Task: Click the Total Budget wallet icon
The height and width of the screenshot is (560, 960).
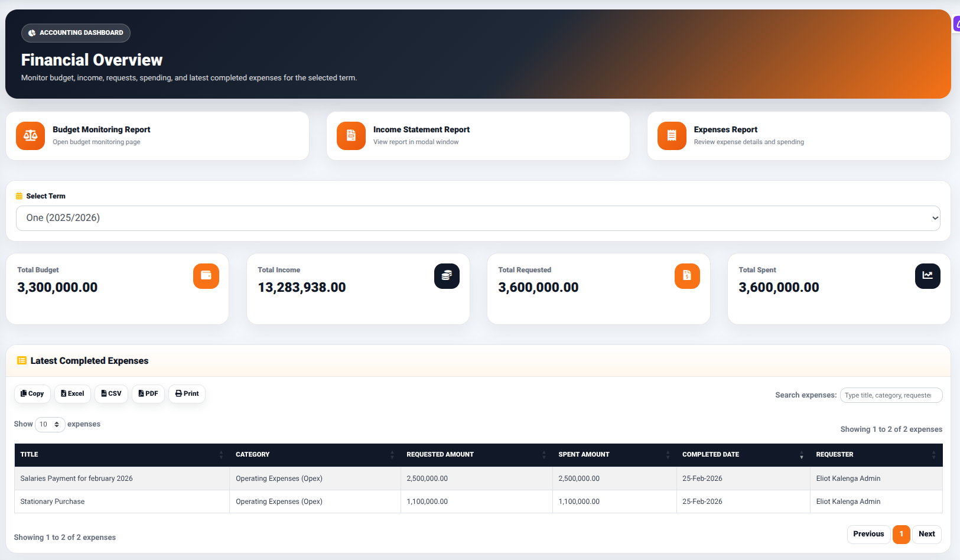Action: (x=206, y=276)
